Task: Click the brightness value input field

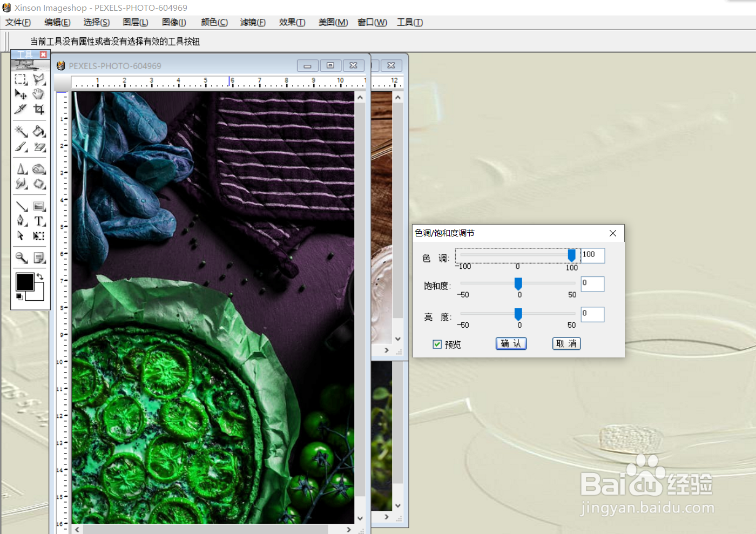Action: tap(592, 314)
